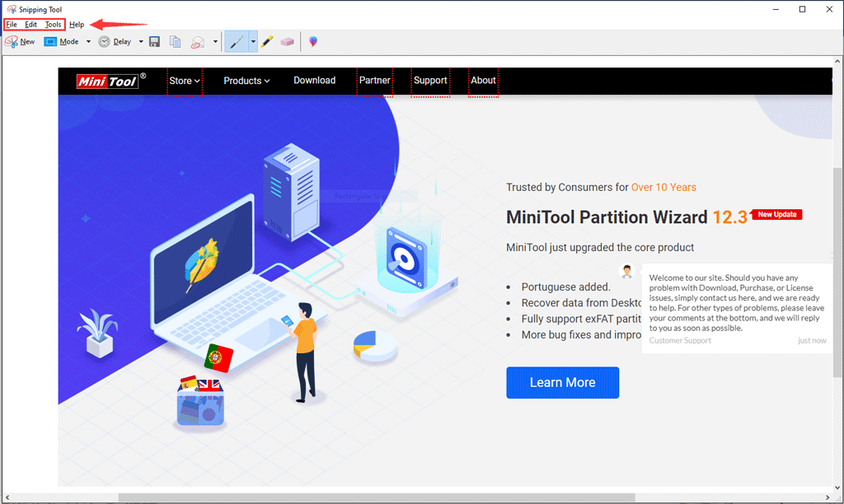Open the Download page from the navigation
This screenshot has height=504, width=844.
(314, 81)
